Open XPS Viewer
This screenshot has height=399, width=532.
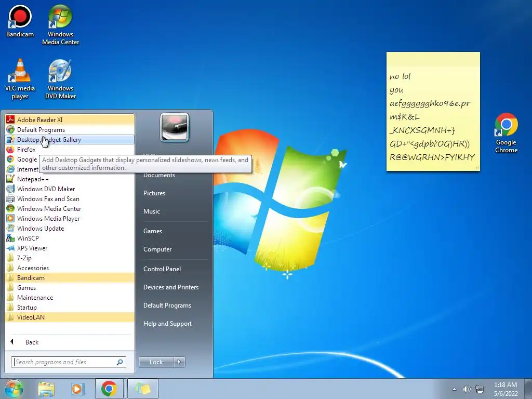tap(70, 248)
